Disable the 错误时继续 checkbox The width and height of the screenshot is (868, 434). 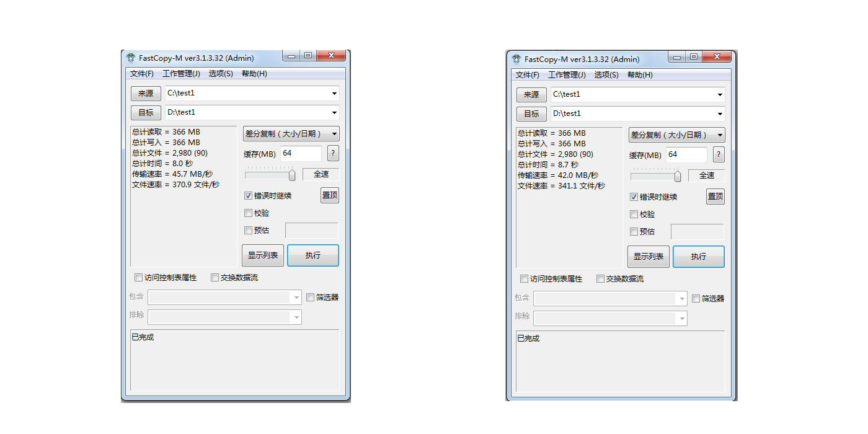coord(249,195)
